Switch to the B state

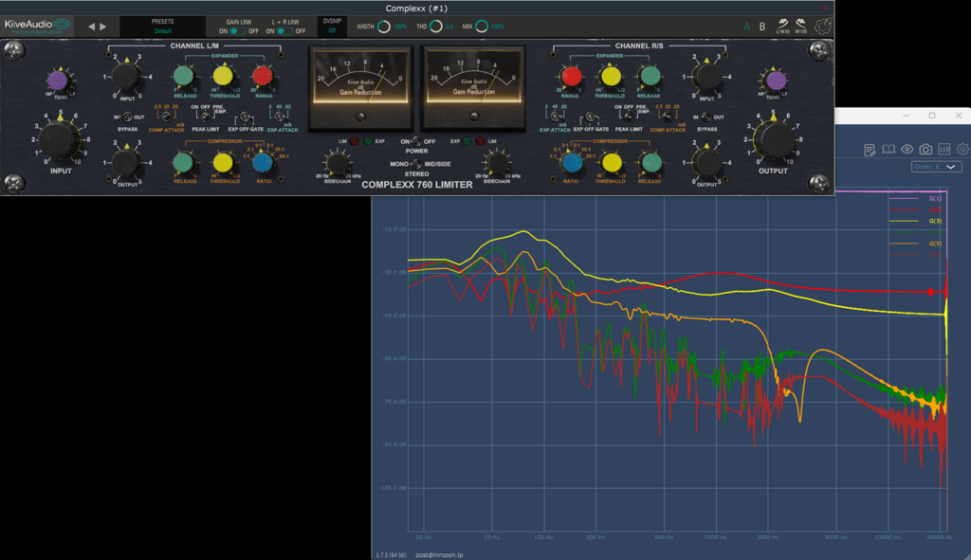click(762, 27)
